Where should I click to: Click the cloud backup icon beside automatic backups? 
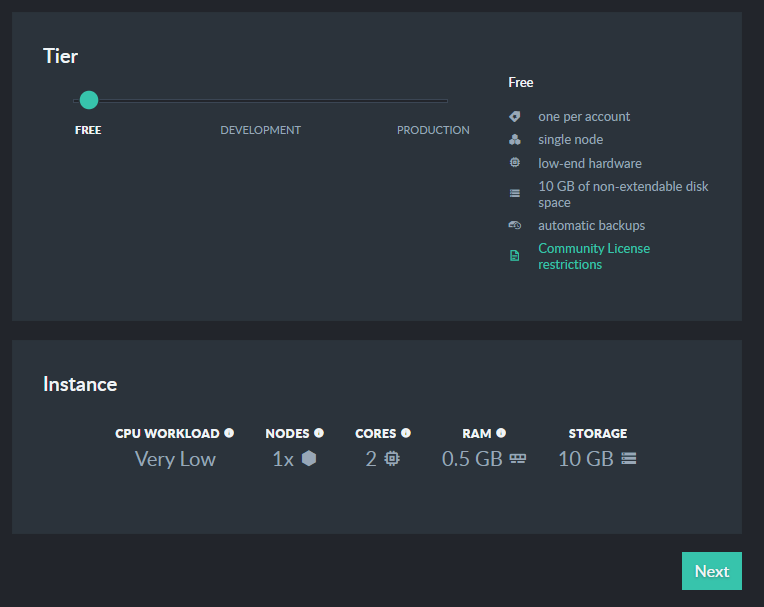(515, 225)
